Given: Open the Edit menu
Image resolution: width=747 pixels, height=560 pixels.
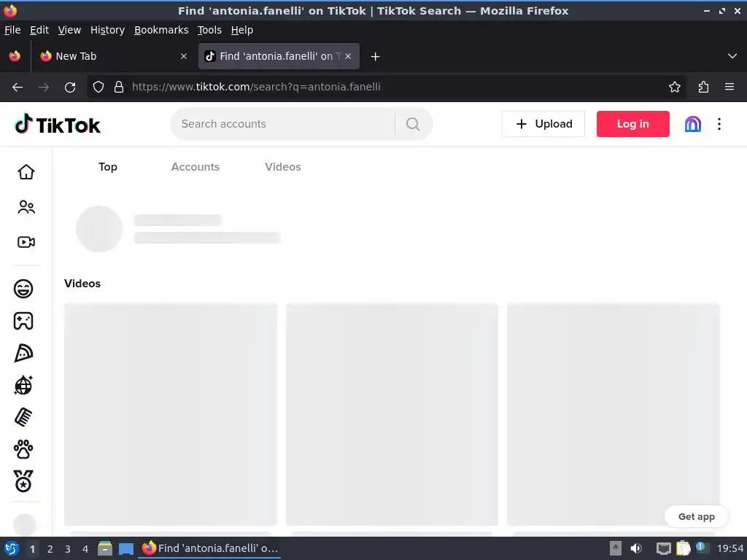Looking at the screenshot, I should (39, 30).
